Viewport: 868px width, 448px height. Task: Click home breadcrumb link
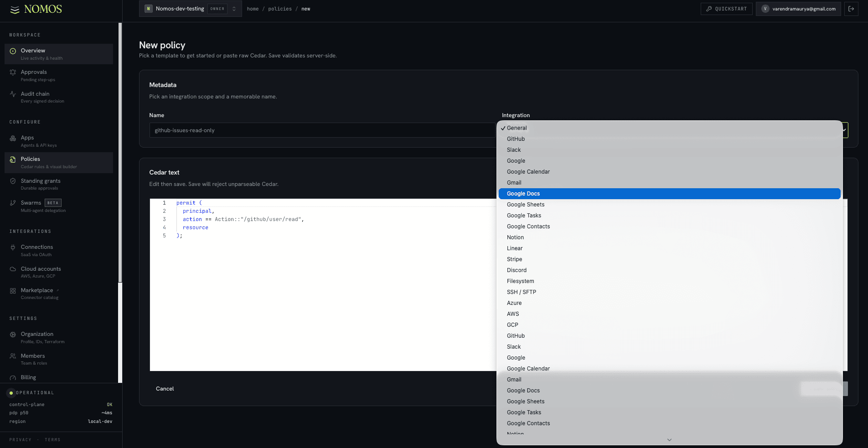point(253,9)
